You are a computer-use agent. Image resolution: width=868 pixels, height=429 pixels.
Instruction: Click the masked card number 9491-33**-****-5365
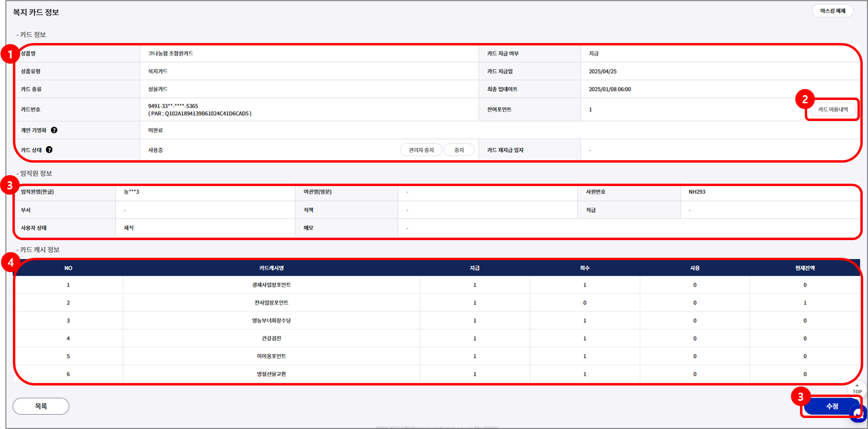pos(173,106)
